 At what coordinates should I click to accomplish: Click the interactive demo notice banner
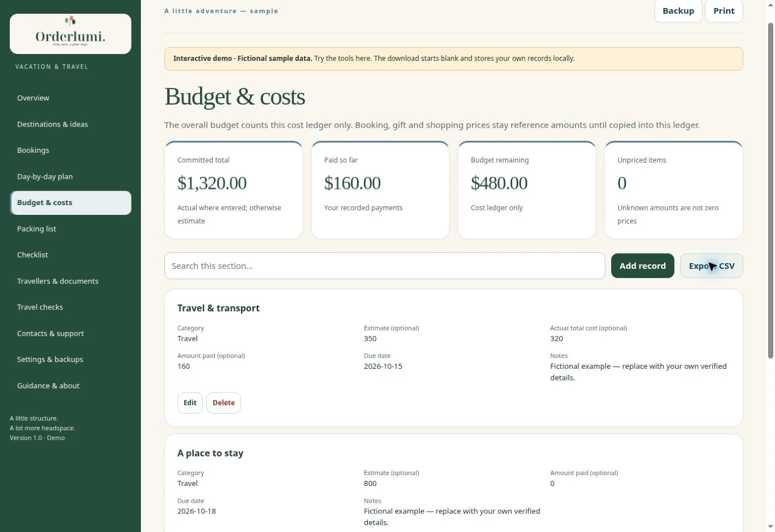click(454, 59)
